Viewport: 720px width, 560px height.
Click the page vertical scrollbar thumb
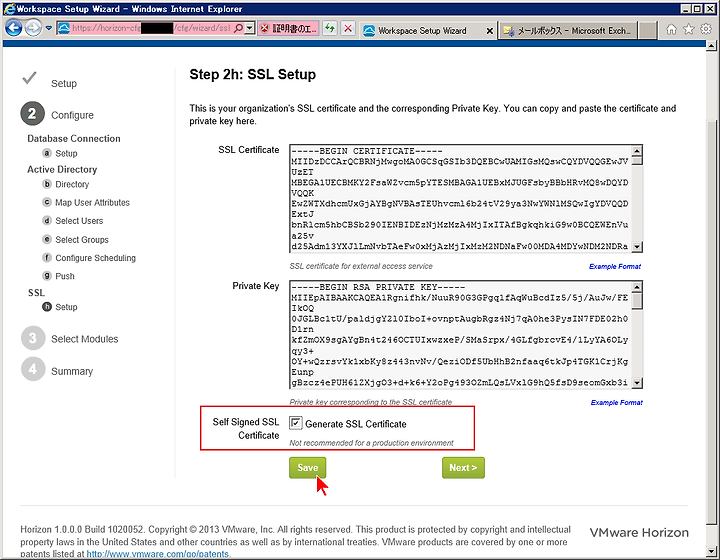[x=711, y=321]
